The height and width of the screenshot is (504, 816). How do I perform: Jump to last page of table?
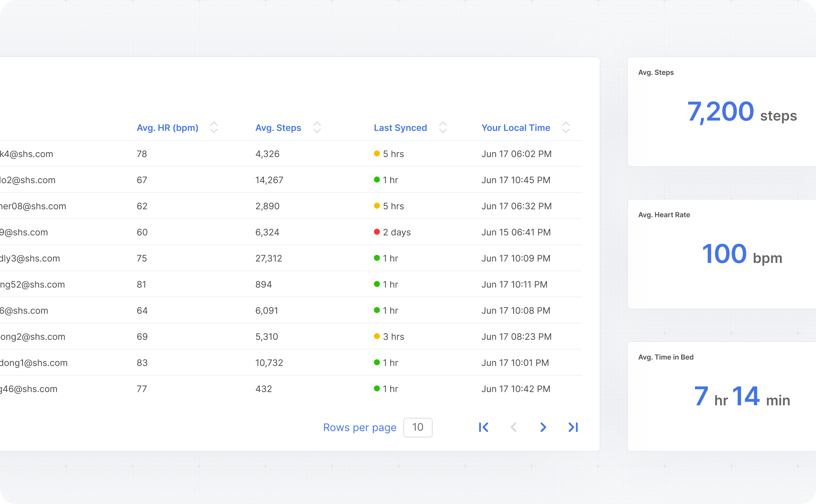573,427
